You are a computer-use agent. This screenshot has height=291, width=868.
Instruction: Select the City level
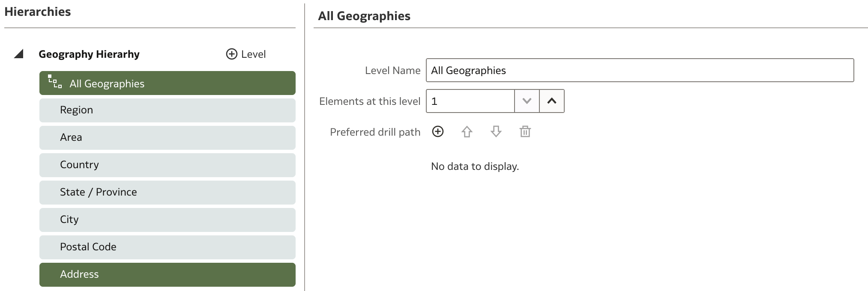168,220
